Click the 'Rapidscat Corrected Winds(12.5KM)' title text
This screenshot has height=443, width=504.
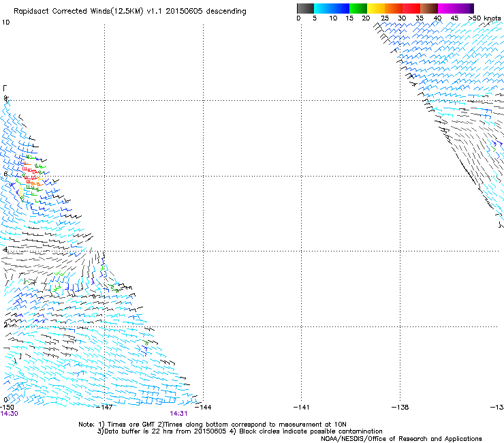(78, 12)
